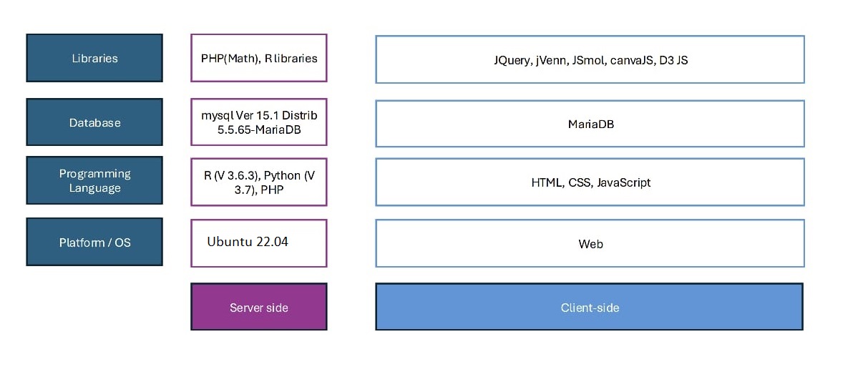Select the Web platform box
Screen dimensions: 868x367
pos(590,244)
